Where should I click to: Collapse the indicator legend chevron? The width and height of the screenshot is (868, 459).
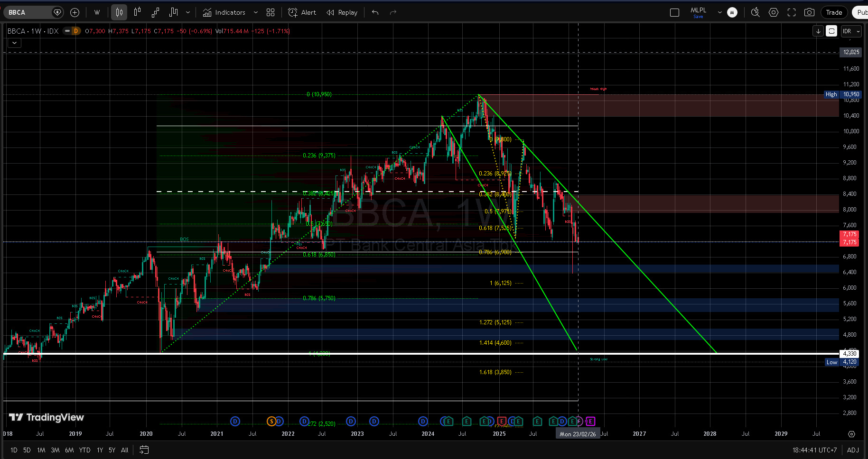pyautogui.click(x=14, y=43)
